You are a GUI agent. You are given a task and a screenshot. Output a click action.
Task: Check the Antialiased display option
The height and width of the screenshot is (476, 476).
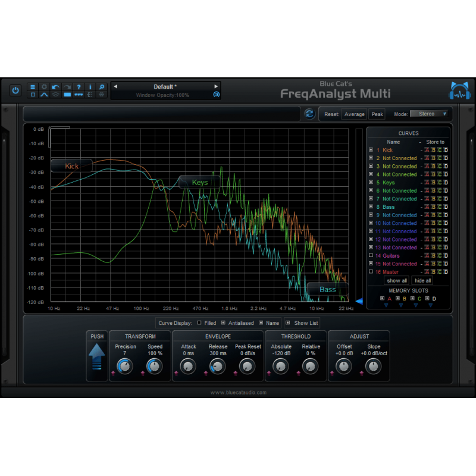(x=223, y=323)
